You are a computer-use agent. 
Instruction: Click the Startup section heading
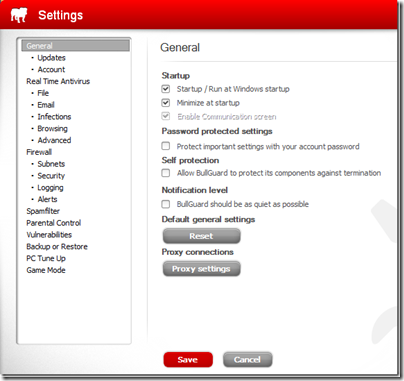(176, 76)
